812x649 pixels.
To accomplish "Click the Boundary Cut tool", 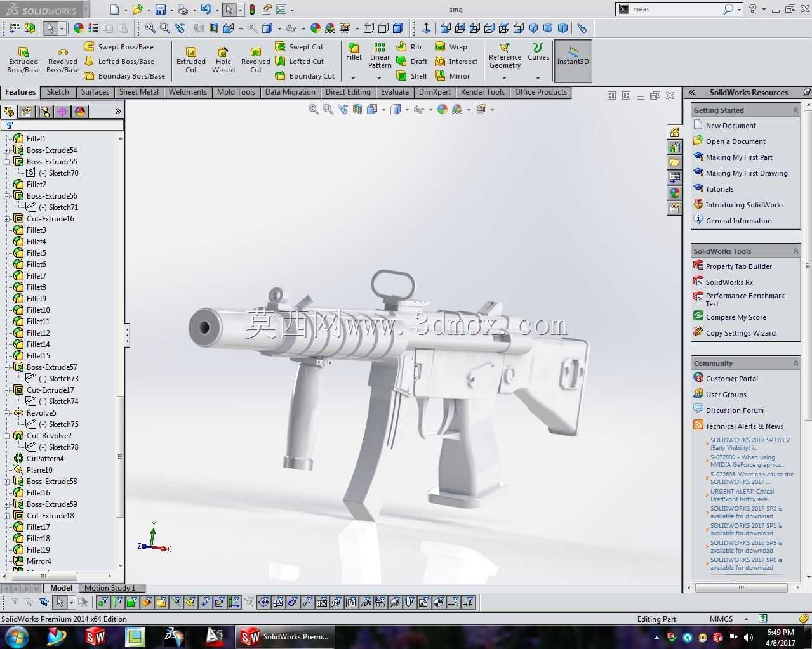I will pyautogui.click(x=305, y=76).
